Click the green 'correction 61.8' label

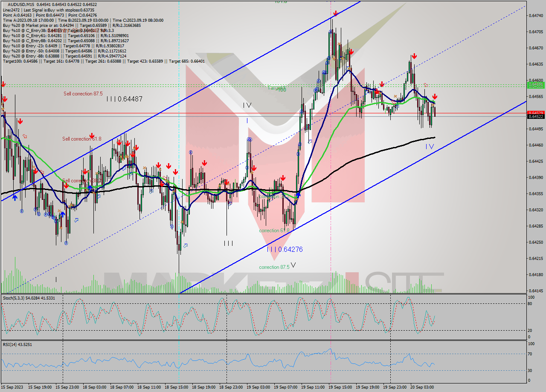click(274, 231)
